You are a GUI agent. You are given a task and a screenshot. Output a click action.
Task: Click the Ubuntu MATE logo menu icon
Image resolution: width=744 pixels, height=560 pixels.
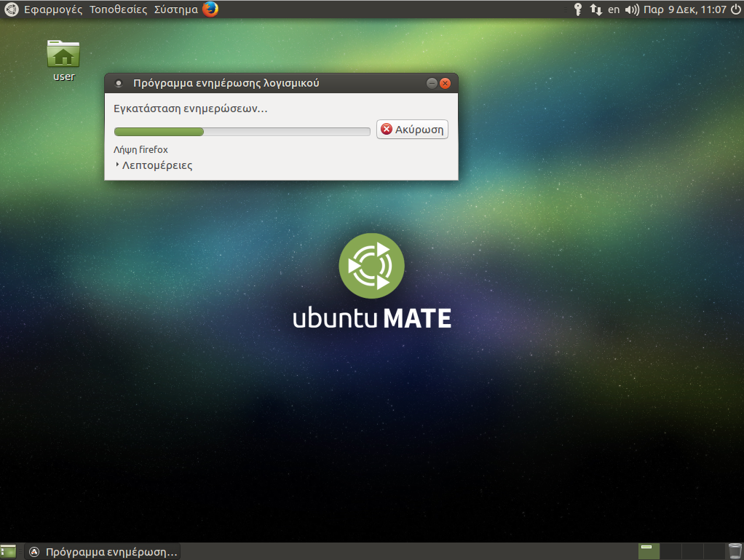(x=11, y=9)
